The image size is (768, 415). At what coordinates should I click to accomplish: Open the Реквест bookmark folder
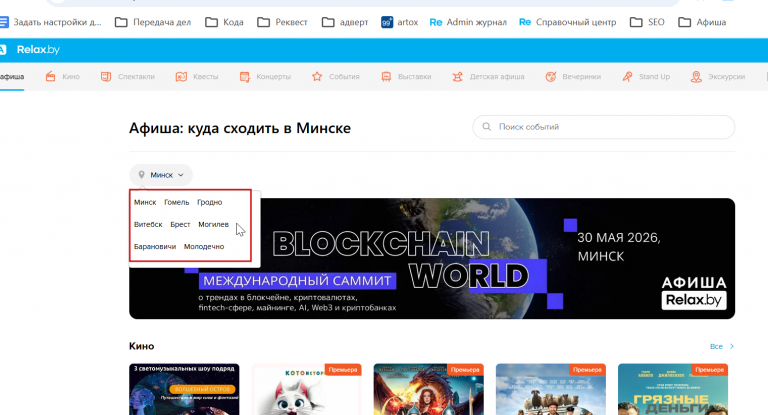pos(283,22)
